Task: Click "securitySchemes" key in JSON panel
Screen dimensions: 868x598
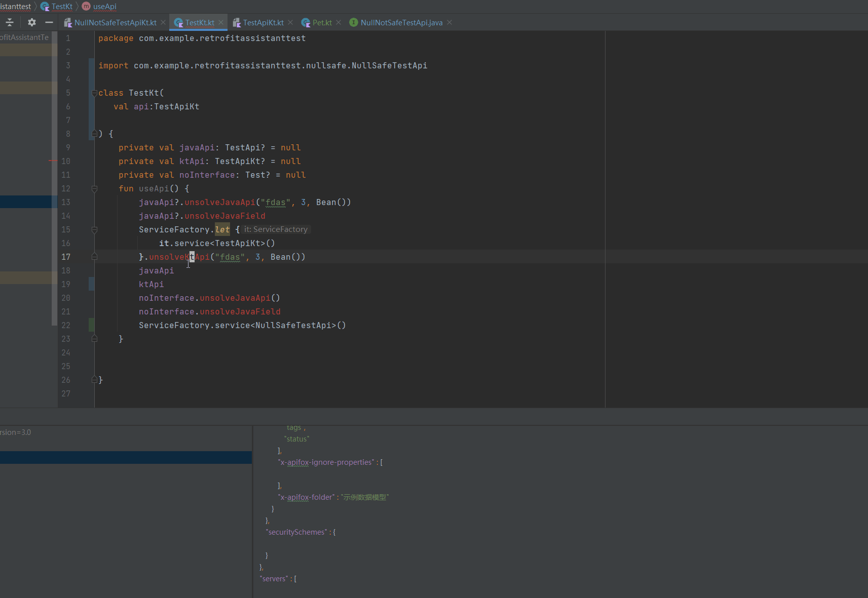Action: point(296,532)
